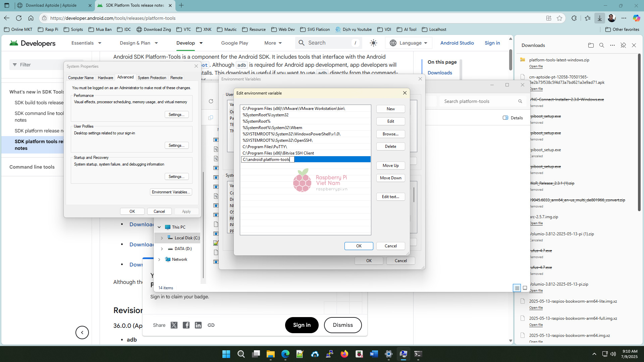Click the Downloads panel scrollbar

tap(639, 132)
